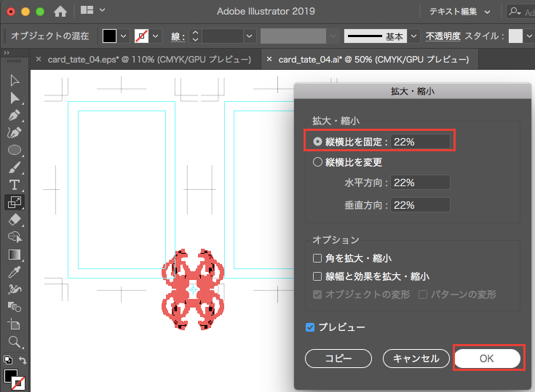This screenshot has height=392, width=535.
Task: Select the Eraser tool
Action: [14, 220]
